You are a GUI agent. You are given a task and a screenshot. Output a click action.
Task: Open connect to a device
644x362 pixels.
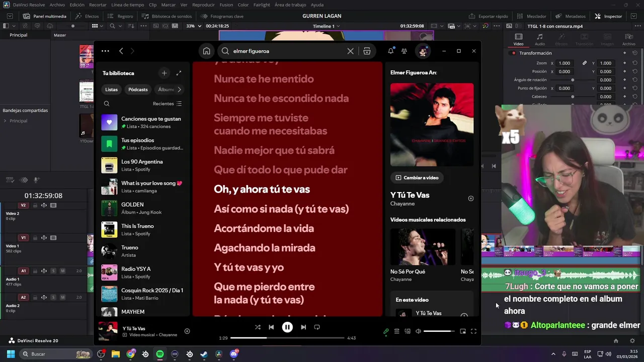coord(408,331)
